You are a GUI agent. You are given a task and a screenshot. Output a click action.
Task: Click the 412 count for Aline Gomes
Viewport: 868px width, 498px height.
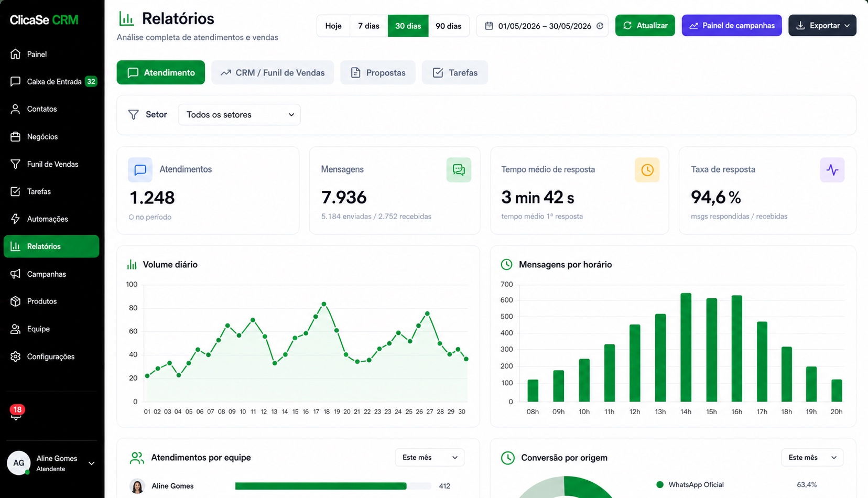(x=444, y=486)
